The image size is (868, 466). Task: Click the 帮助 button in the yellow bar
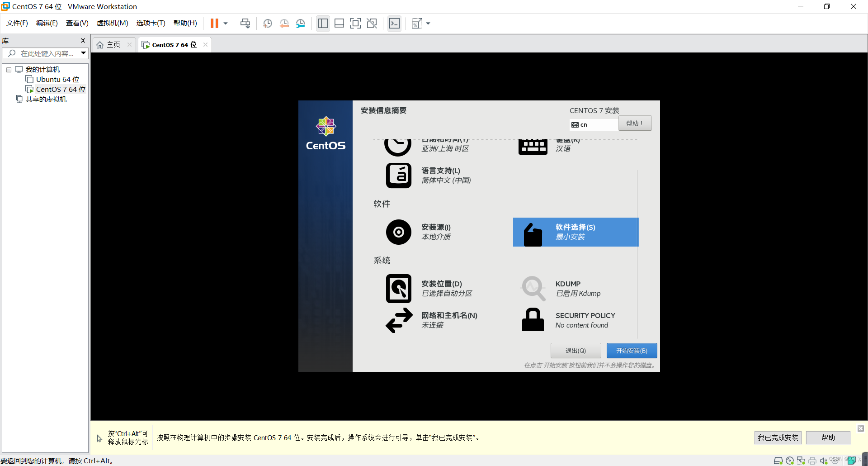828,437
